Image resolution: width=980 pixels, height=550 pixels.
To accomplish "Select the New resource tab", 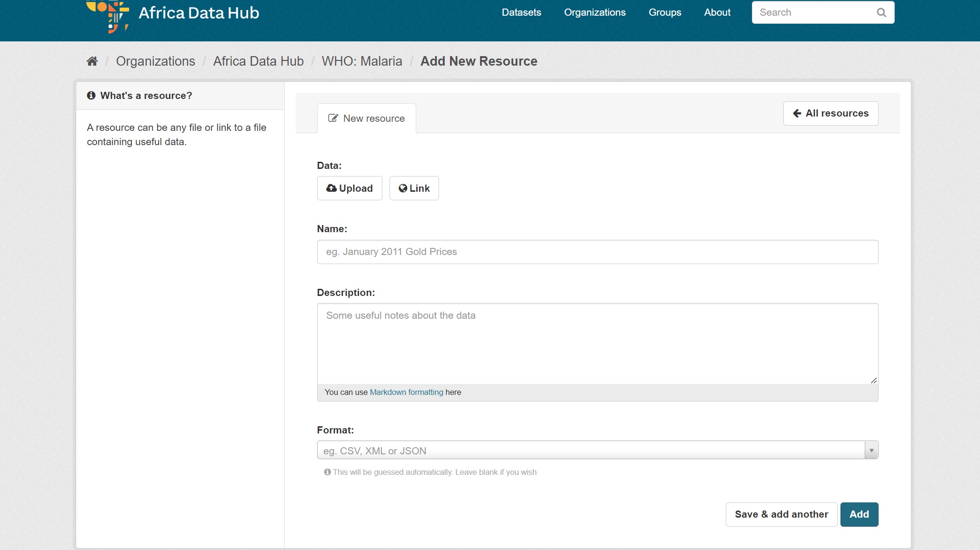I will 366,118.
